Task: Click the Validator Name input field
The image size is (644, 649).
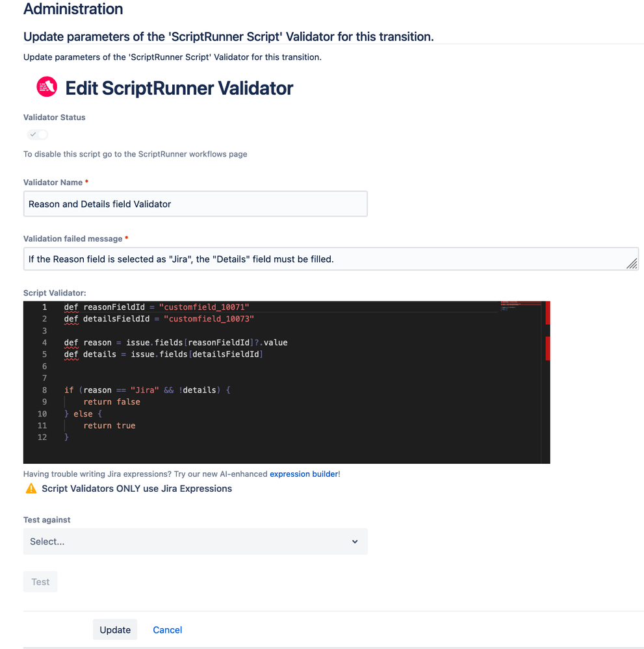Action: (195, 203)
